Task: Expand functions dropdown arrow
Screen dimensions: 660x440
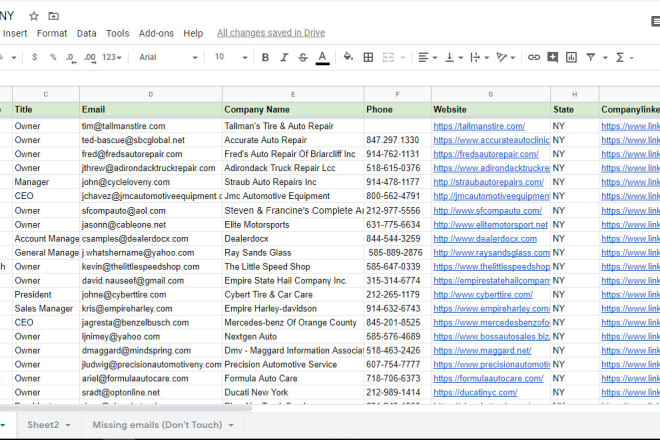Action: [631, 58]
